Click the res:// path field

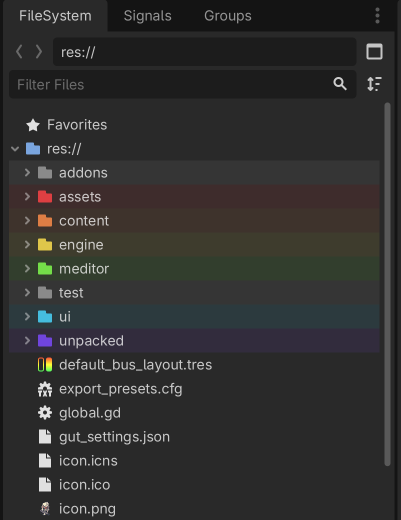click(204, 52)
